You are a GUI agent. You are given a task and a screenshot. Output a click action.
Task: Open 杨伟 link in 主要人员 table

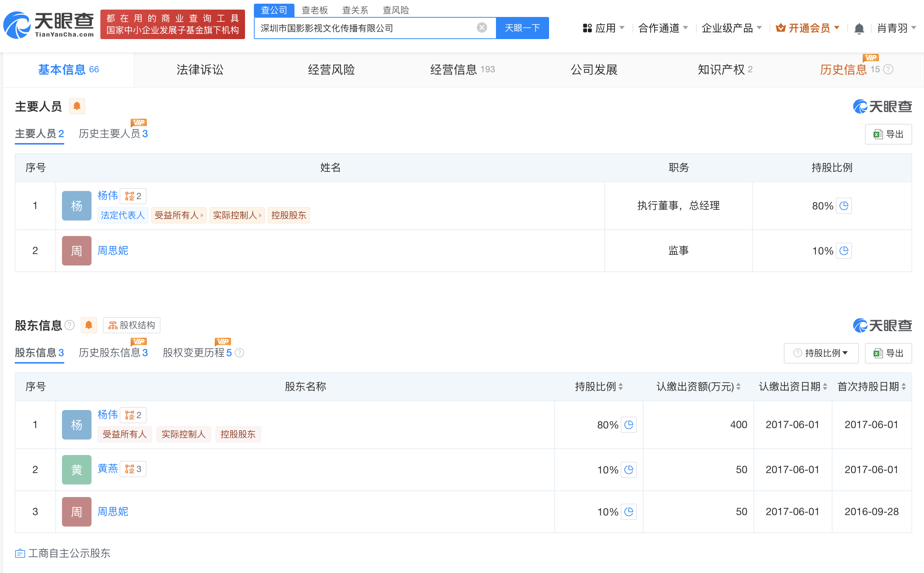click(108, 195)
